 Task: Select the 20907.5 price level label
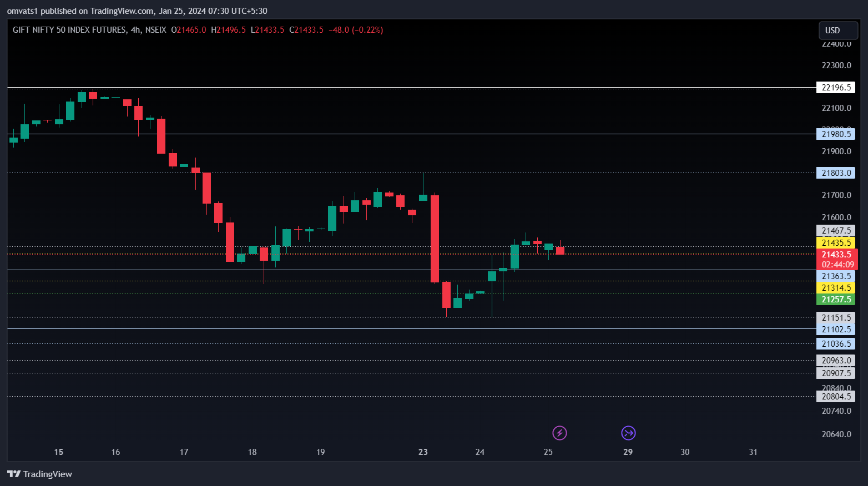point(836,373)
